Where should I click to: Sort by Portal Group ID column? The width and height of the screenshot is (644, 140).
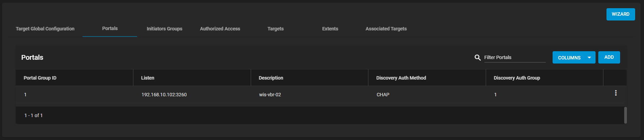(40, 78)
